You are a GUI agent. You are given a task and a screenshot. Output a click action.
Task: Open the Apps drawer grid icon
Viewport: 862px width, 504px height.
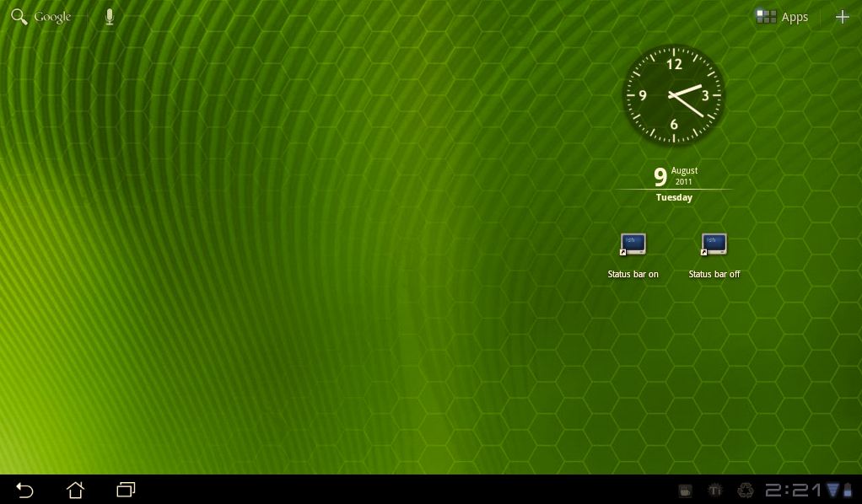766,17
